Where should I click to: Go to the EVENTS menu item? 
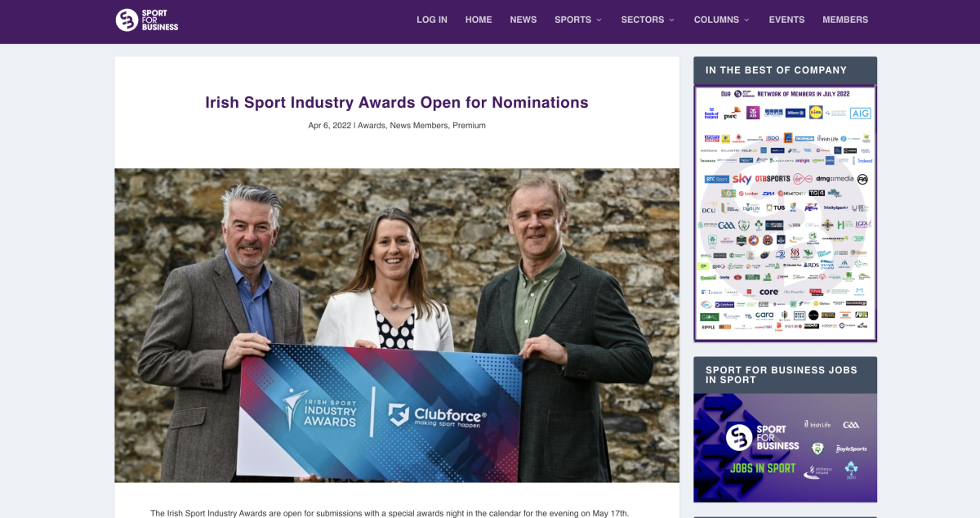point(786,20)
